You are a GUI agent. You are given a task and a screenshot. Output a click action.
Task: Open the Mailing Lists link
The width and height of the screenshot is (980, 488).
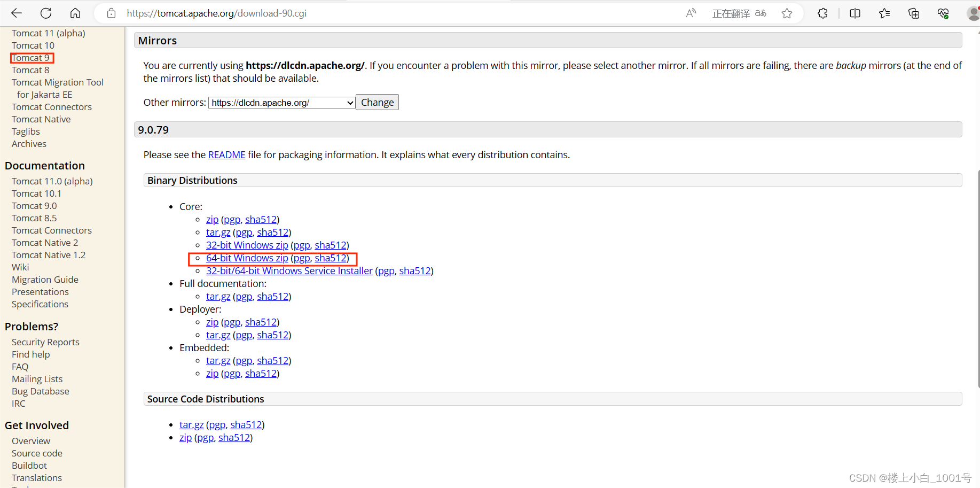pos(37,379)
